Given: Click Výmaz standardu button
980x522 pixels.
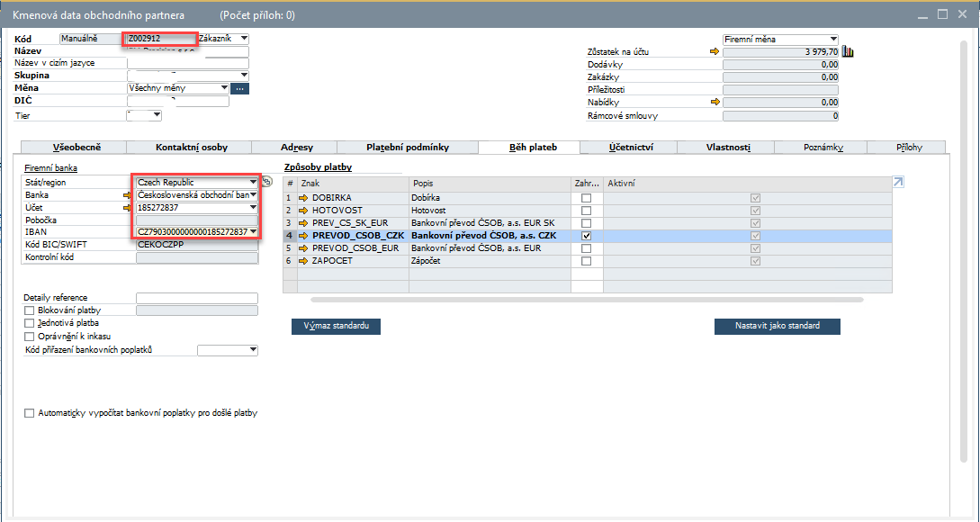Looking at the screenshot, I should tap(337, 327).
